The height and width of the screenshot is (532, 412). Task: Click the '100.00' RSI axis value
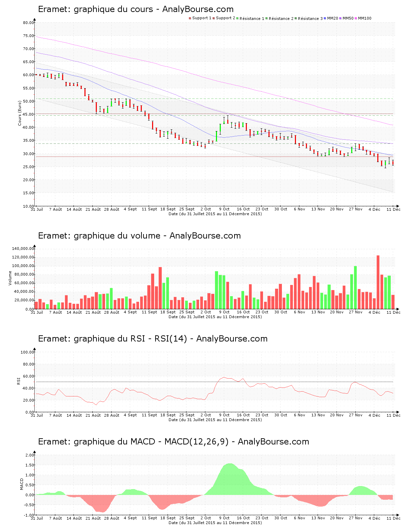click(x=27, y=352)
